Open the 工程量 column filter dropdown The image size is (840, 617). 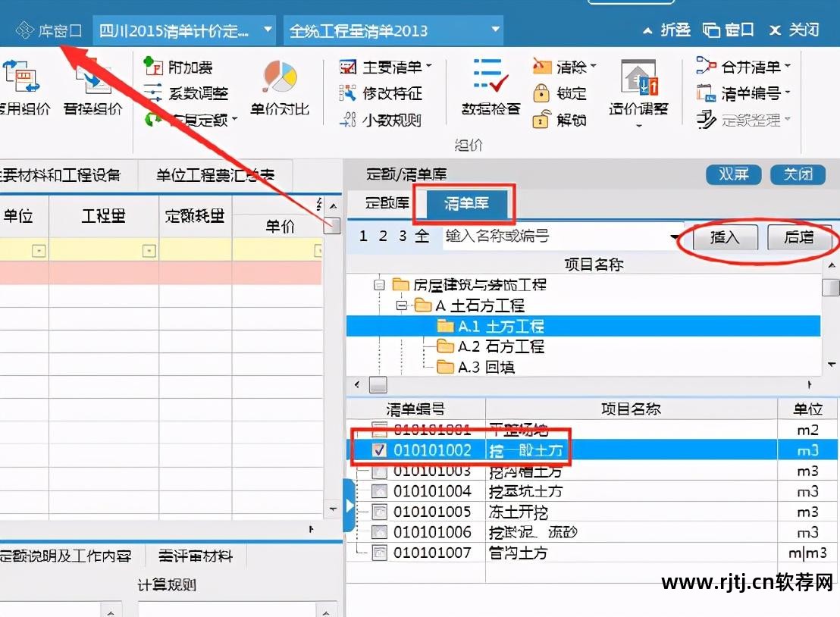pos(149,251)
